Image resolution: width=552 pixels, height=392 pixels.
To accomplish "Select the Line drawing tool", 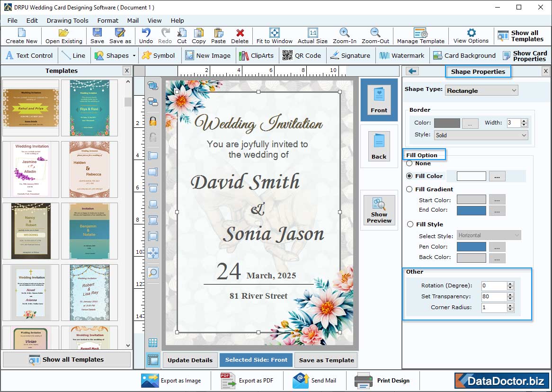I will pyautogui.click(x=73, y=55).
